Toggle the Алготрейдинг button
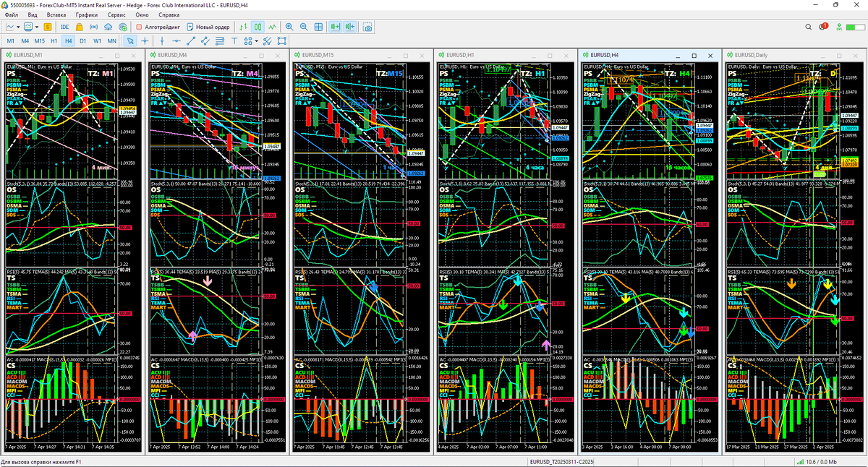Image resolution: width=868 pixels, height=467 pixels. (x=158, y=26)
